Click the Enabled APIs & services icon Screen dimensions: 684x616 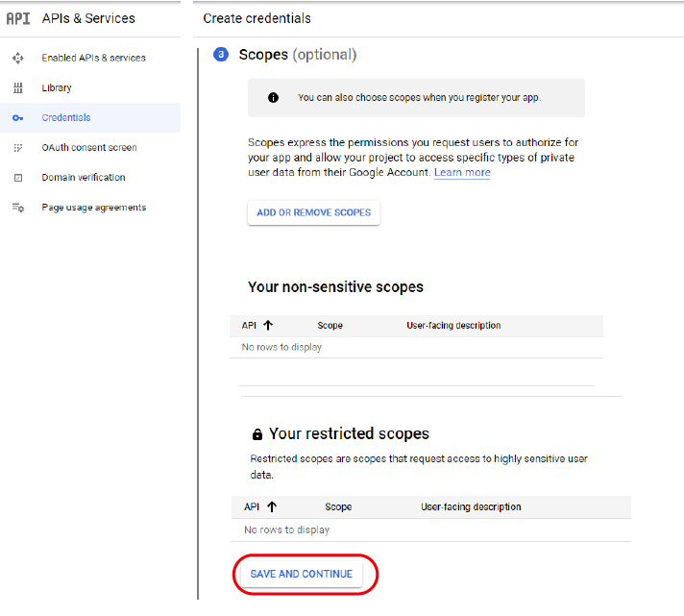pyautogui.click(x=17, y=58)
